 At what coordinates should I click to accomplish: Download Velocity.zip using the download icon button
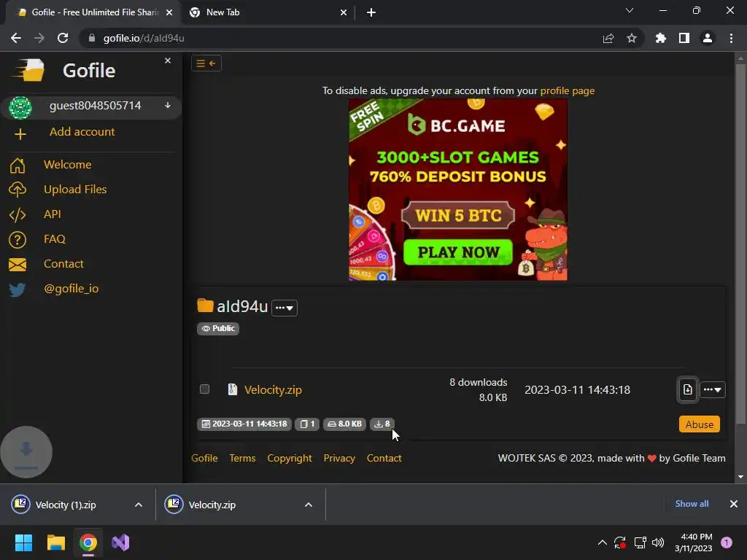point(687,389)
